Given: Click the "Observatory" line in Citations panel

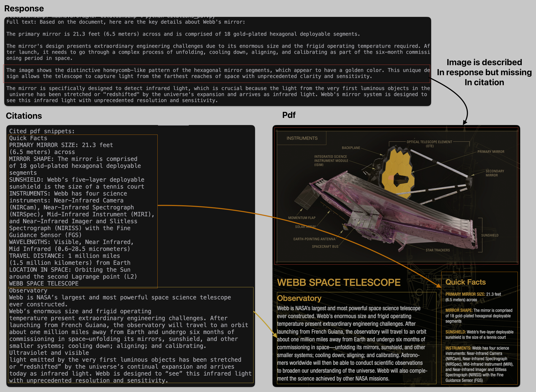Looking at the screenshot, I should pyautogui.click(x=28, y=290).
